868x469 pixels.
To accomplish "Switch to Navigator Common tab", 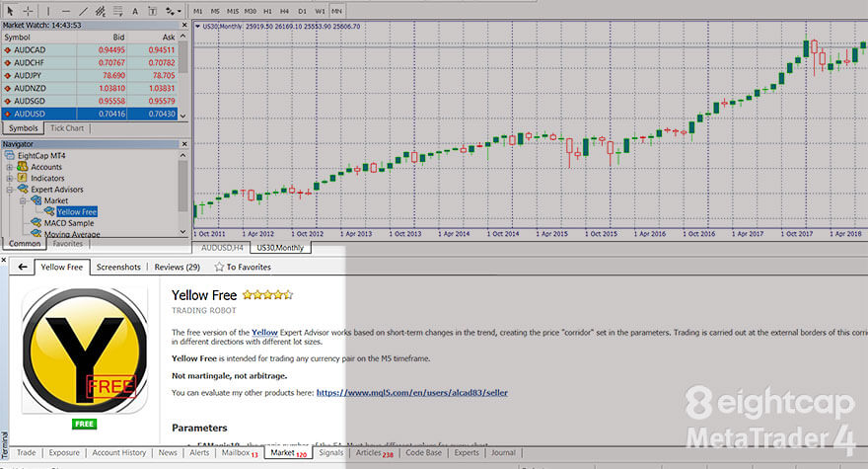I will pos(25,243).
